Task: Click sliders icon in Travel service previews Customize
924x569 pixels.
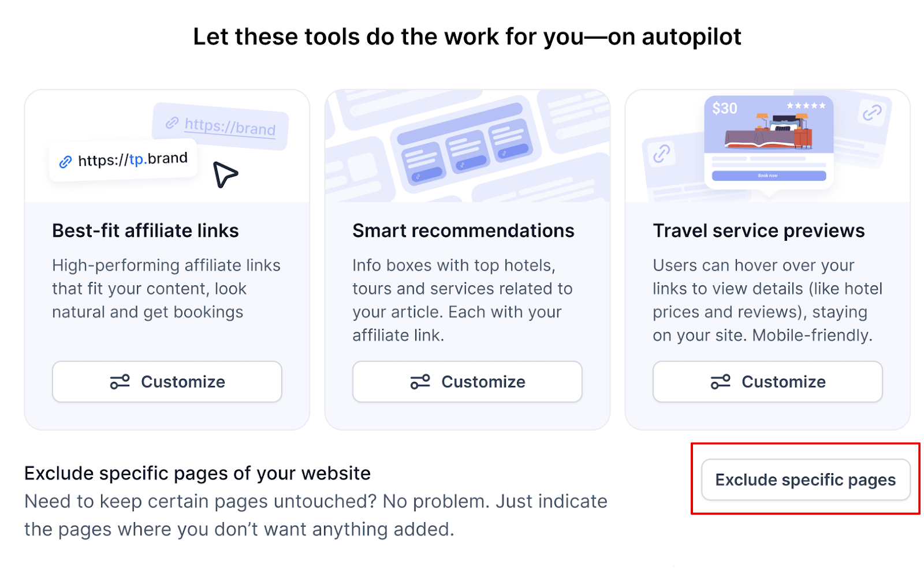Action: click(x=721, y=382)
